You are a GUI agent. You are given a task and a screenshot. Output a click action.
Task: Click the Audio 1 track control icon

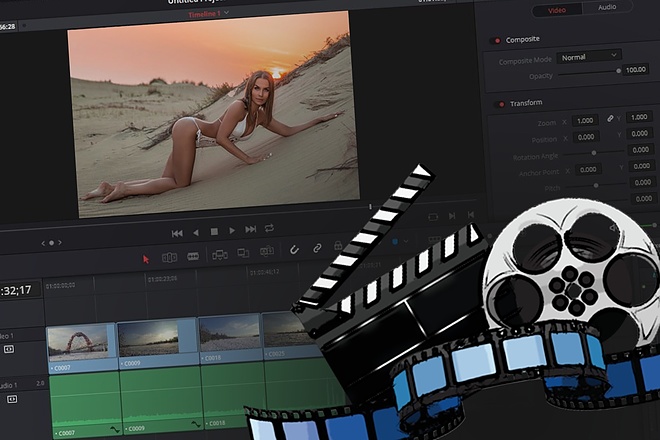pyautogui.click(x=12, y=399)
